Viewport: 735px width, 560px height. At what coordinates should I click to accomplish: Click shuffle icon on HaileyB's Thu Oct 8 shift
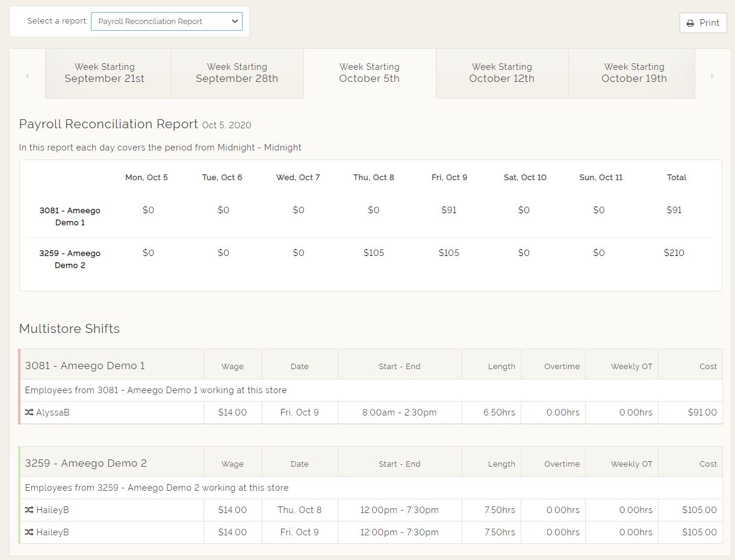[x=28, y=509]
